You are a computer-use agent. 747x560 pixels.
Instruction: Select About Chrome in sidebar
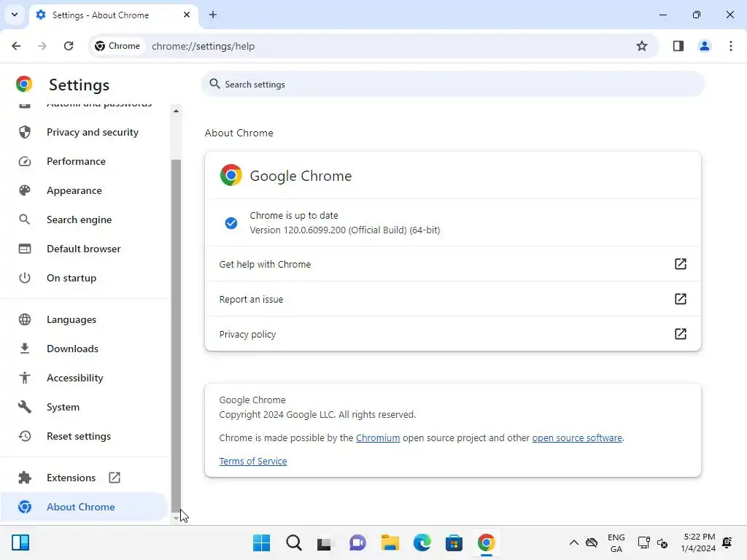tap(85, 507)
